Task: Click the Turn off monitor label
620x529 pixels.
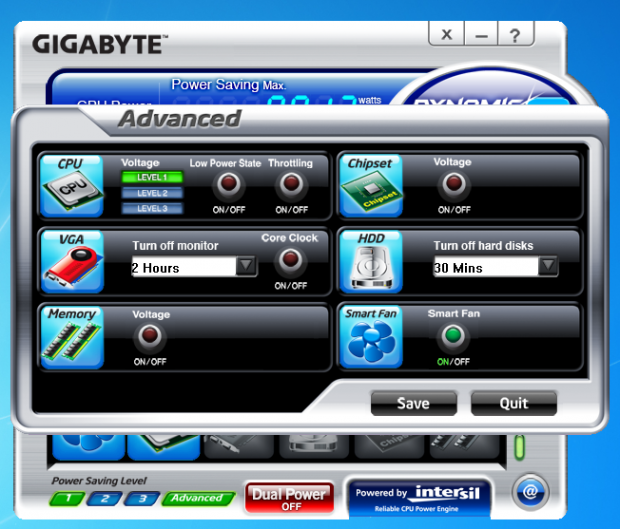Action: pyautogui.click(x=175, y=246)
